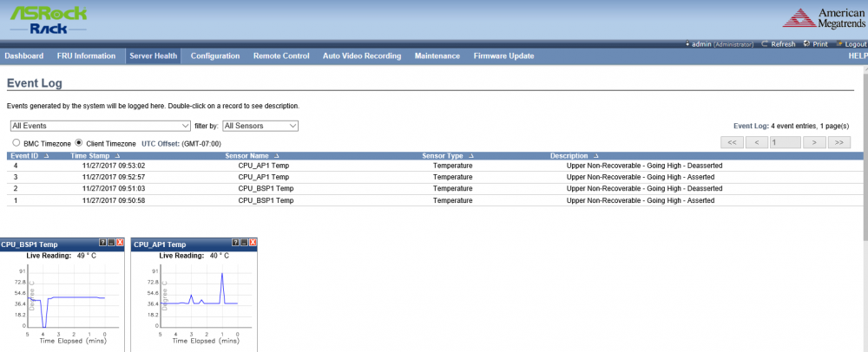Click CPU_AP1 Temp in the 09:52:57 row
The width and height of the screenshot is (868, 352).
click(264, 177)
